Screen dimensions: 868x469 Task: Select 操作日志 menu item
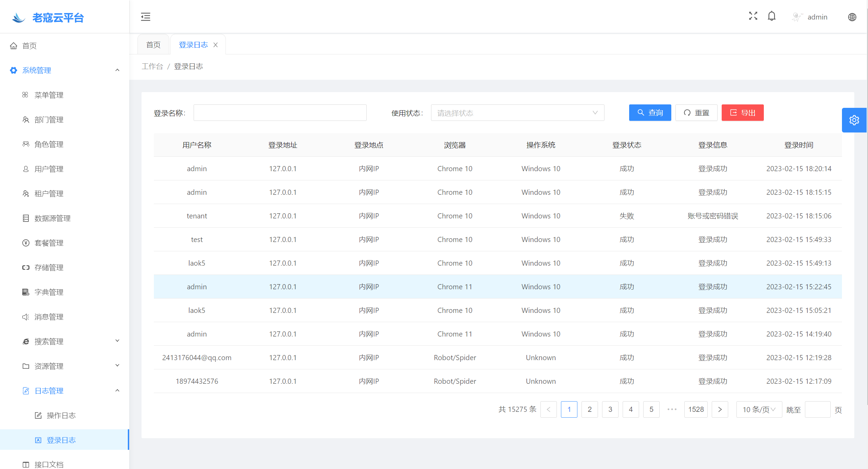pos(61,415)
